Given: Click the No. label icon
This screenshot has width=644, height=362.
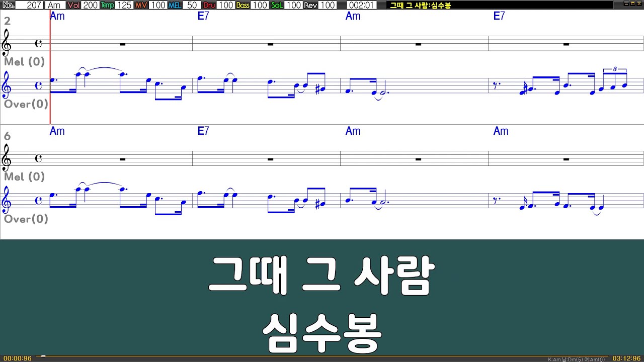Looking at the screenshot, I should point(9,5).
